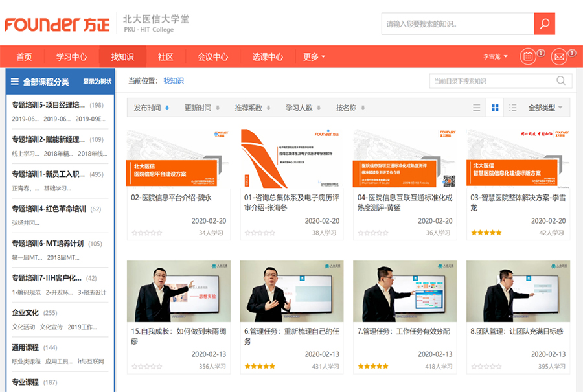Viewport: 583px width, 392px height.
Task: Open the 全部类型 filter dropdown
Action: [x=545, y=108]
